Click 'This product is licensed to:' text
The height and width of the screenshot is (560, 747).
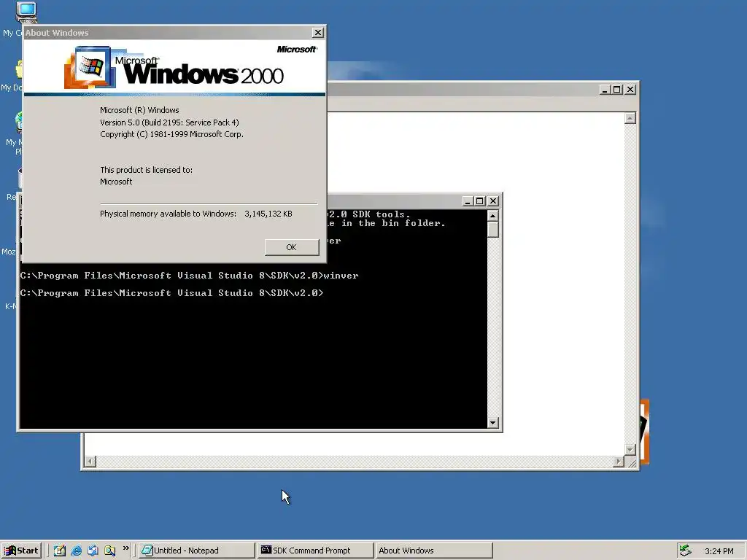(x=146, y=170)
